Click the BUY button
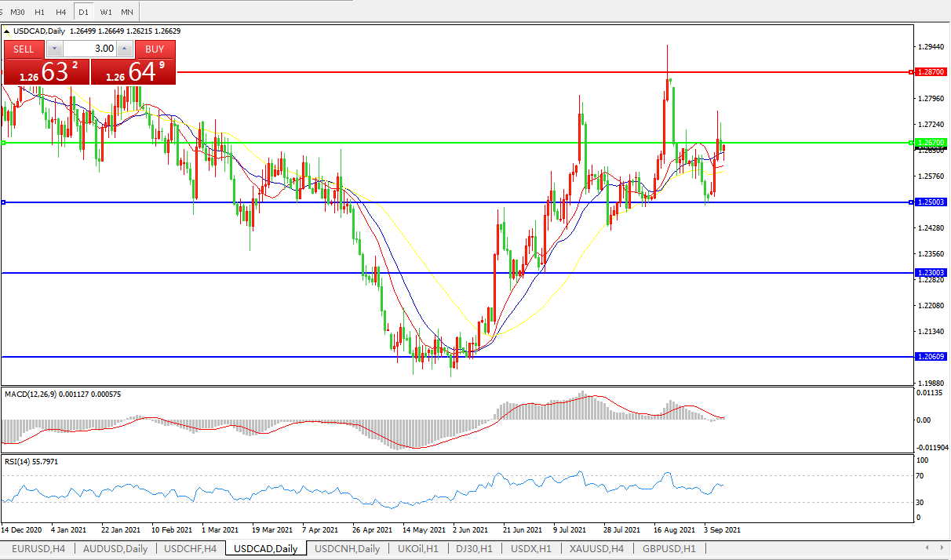 pos(155,49)
